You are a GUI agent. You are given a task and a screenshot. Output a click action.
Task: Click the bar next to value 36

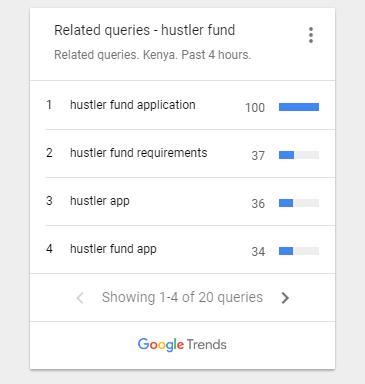[x=299, y=203]
